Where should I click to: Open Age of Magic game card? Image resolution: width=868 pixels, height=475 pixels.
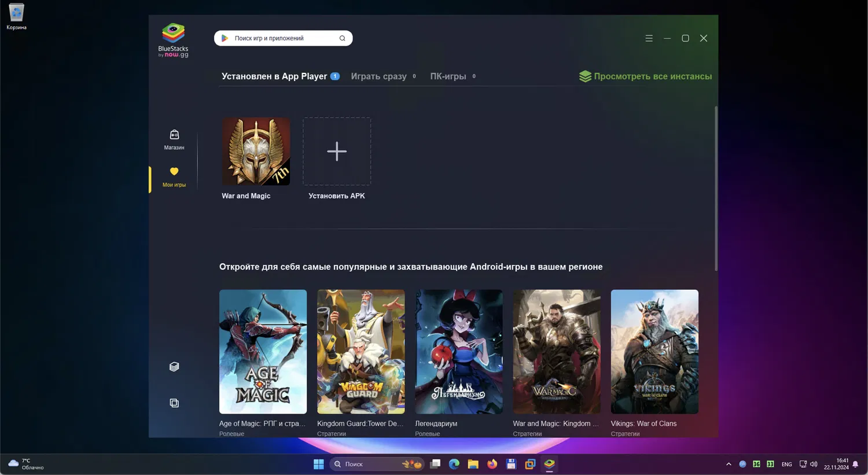pos(263,352)
